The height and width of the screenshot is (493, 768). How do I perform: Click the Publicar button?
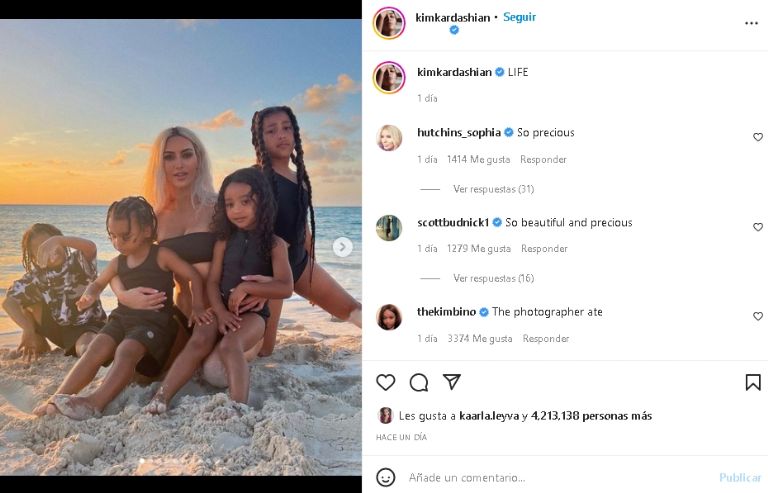coord(740,477)
